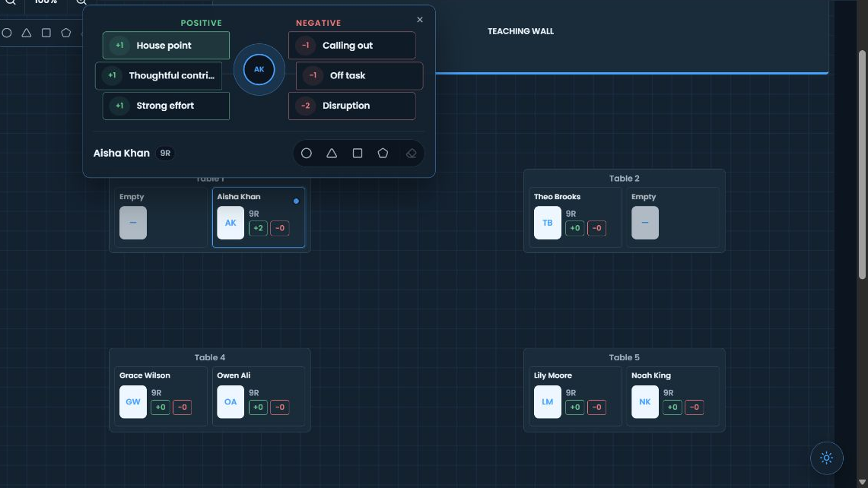Award Strong effort point
This screenshot has width=868, height=488.
coord(166,106)
